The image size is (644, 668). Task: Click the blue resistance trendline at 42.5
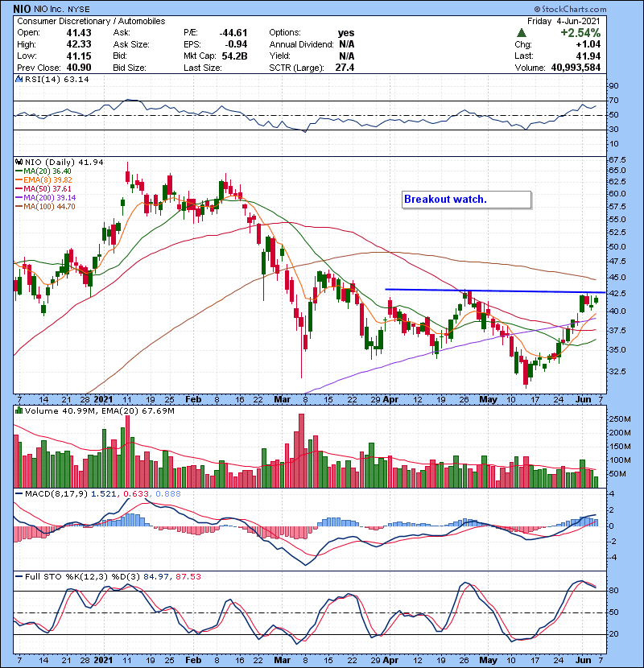494,291
